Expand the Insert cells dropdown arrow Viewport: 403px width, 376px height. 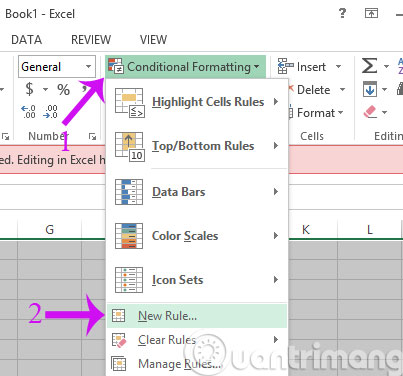pyautogui.click(x=338, y=67)
